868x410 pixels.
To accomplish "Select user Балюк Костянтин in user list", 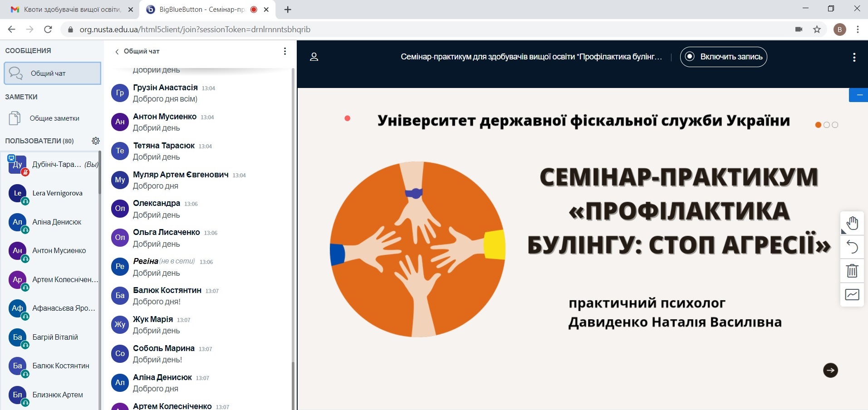I will point(53,366).
